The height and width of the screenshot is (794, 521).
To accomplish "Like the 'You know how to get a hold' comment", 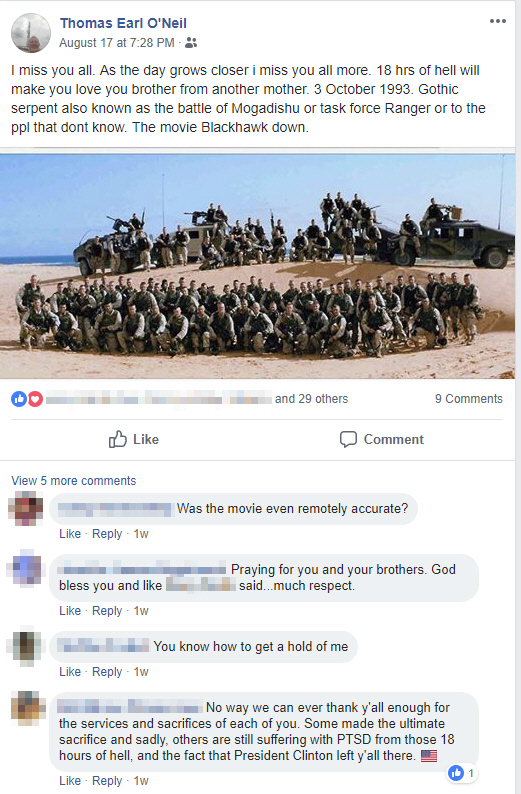I will (x=70, y=671).
